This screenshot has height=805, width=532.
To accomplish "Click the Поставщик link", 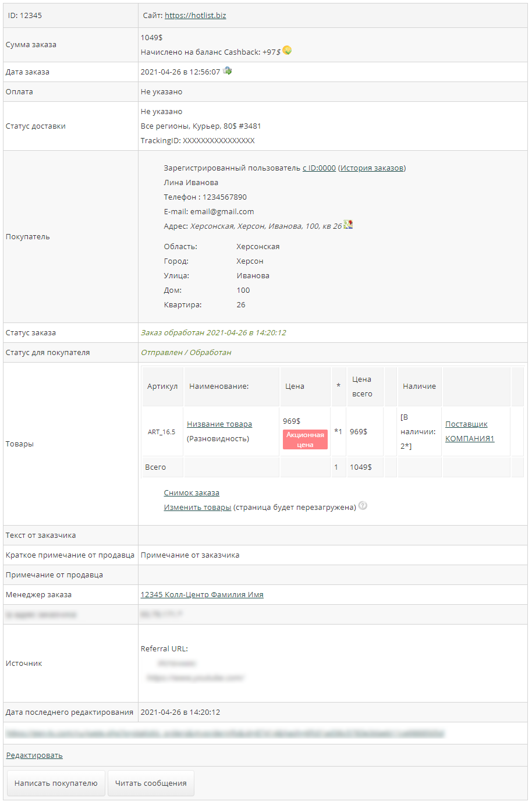I will (x=466, y=424).
